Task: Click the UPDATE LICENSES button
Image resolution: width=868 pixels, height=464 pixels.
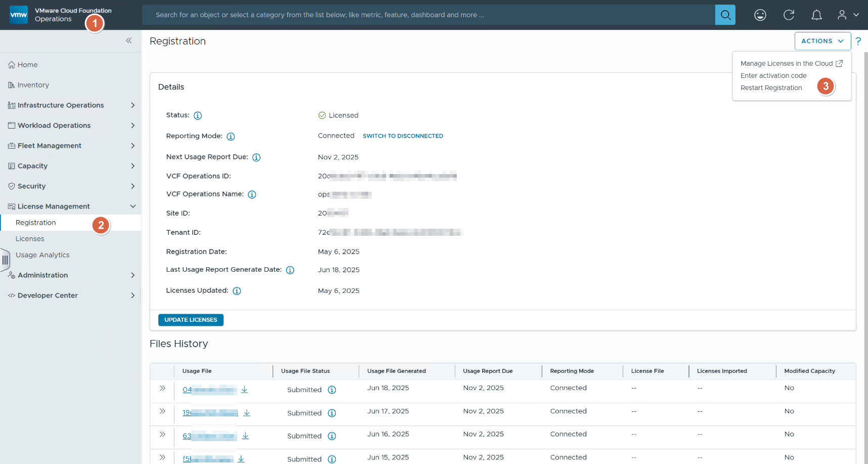Action: (x=191, y=320)
